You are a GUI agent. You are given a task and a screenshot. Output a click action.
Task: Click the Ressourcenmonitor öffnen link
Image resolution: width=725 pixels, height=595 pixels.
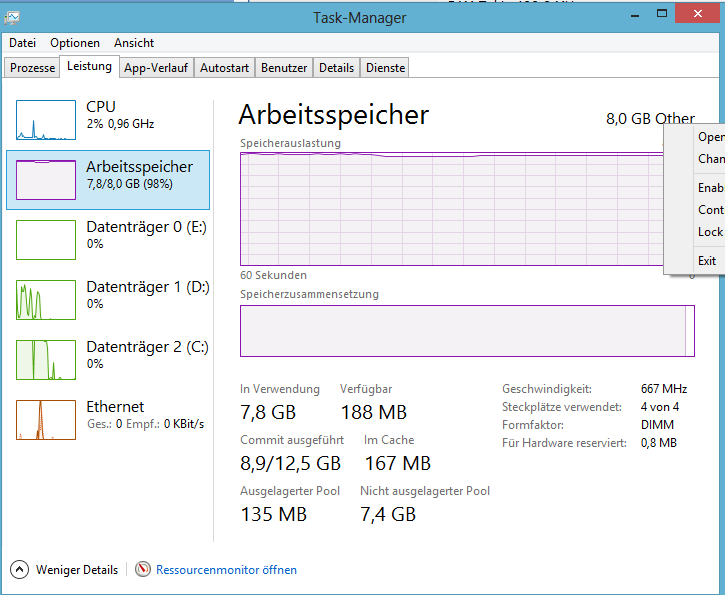tap(226, 570)
